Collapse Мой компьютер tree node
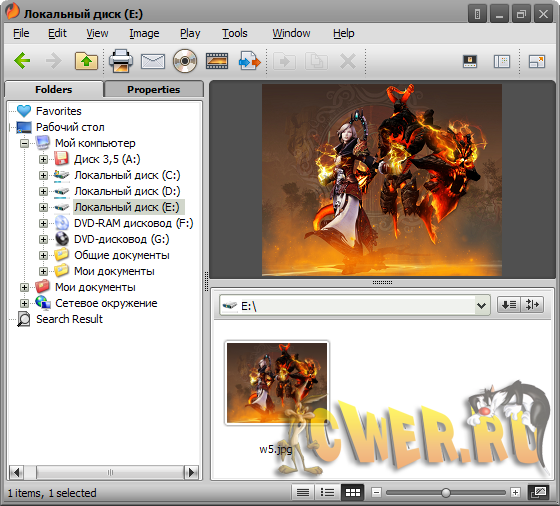Viewport: 560px width, 506px height. (24, 144)
